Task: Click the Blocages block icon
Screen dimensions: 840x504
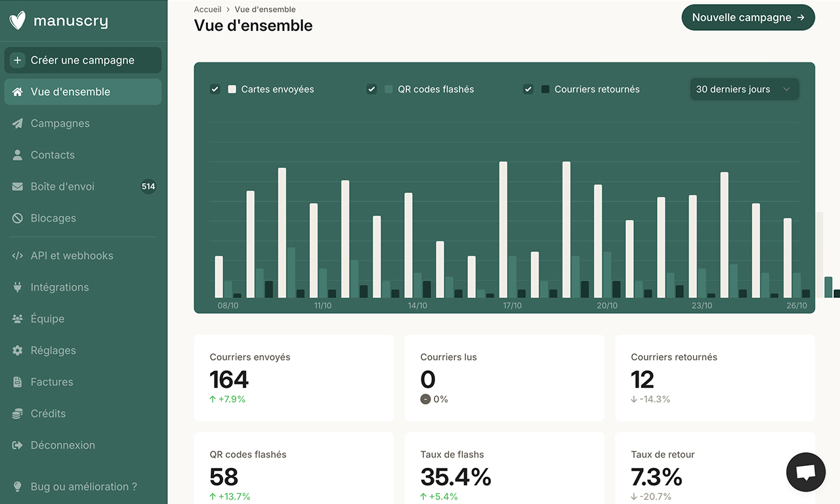Action: [17, 217]
